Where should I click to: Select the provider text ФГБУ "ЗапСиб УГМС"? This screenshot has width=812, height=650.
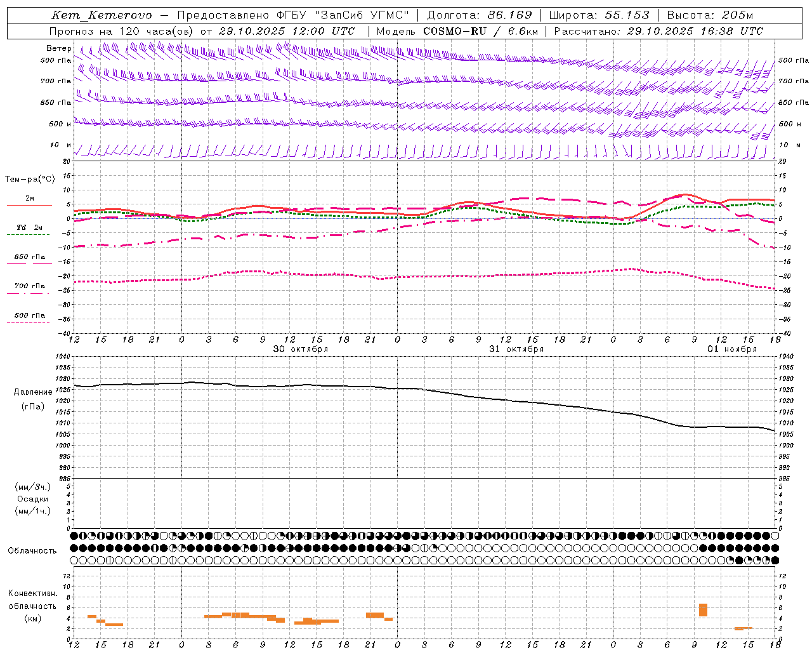point(343,15)
